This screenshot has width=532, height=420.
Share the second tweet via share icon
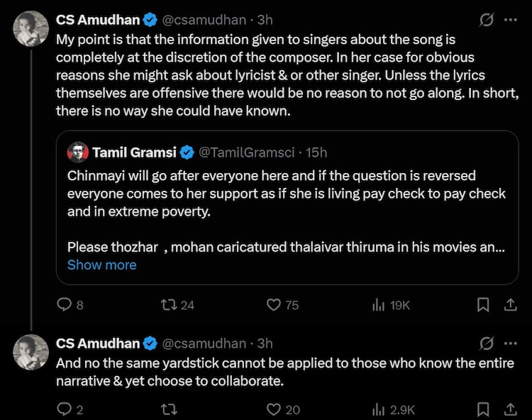[509, 409]
